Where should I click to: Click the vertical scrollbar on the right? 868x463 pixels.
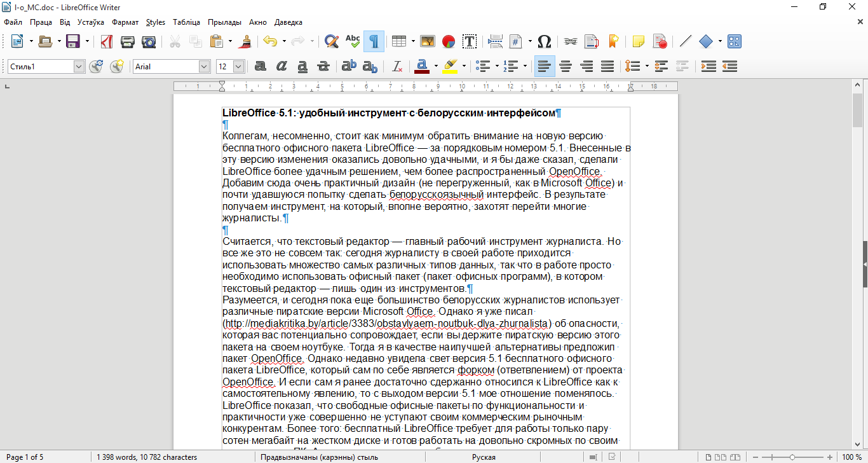click(857, 254)
